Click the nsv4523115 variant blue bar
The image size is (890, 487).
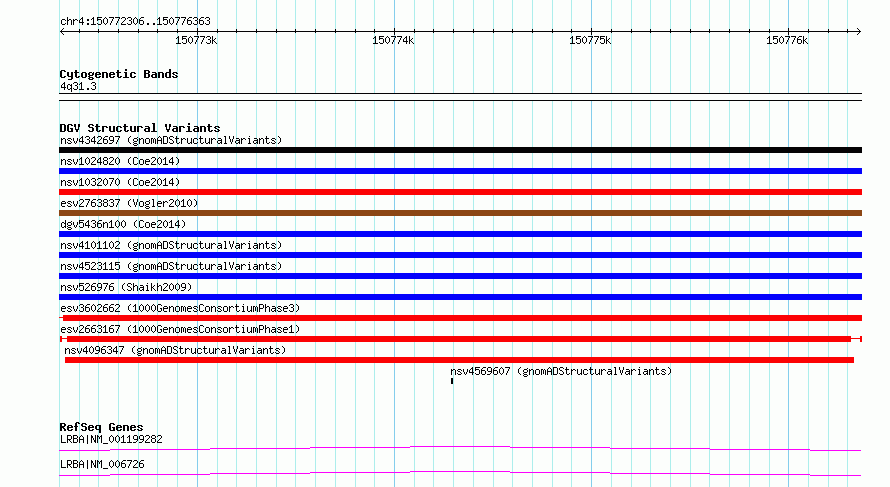coord(460,276)
